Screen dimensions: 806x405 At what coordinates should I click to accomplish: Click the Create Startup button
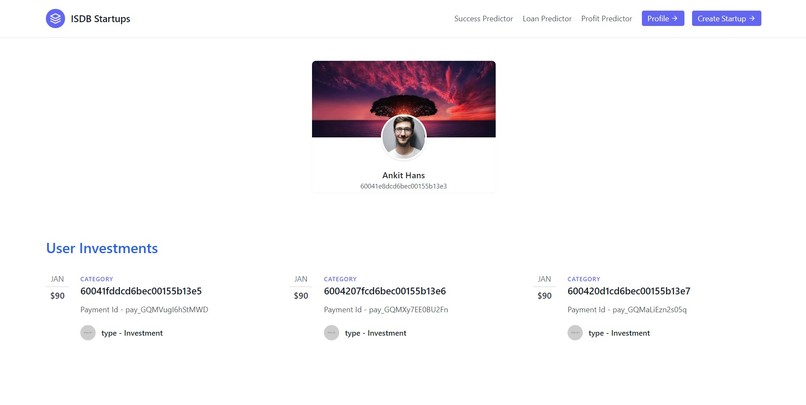coord(726,19)
